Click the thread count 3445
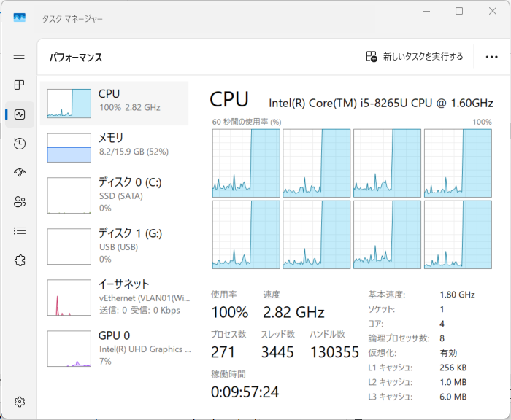This screenshot has width=511, height=420. [277, 352]
